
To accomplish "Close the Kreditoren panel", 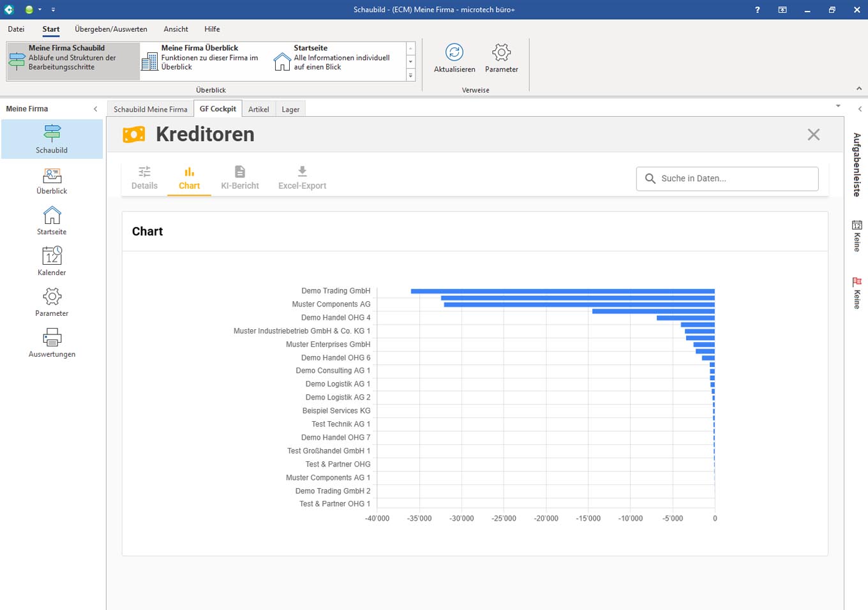I will [x=813, y=135].
